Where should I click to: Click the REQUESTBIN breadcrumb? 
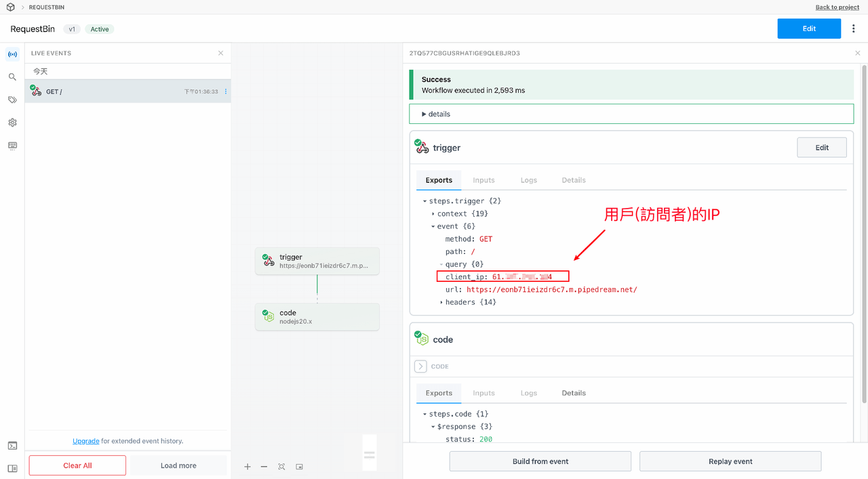click(x=47, y=7)
